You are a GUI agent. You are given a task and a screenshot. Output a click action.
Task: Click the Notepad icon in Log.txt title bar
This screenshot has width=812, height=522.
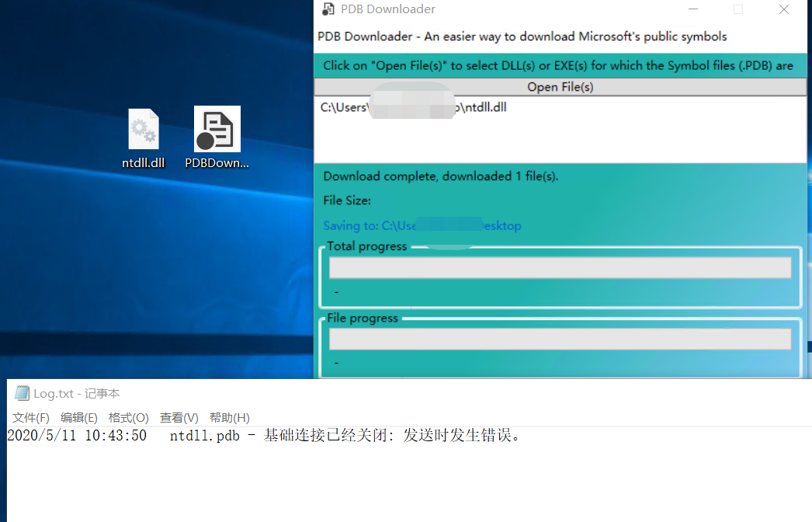click(x=22, y=394)
